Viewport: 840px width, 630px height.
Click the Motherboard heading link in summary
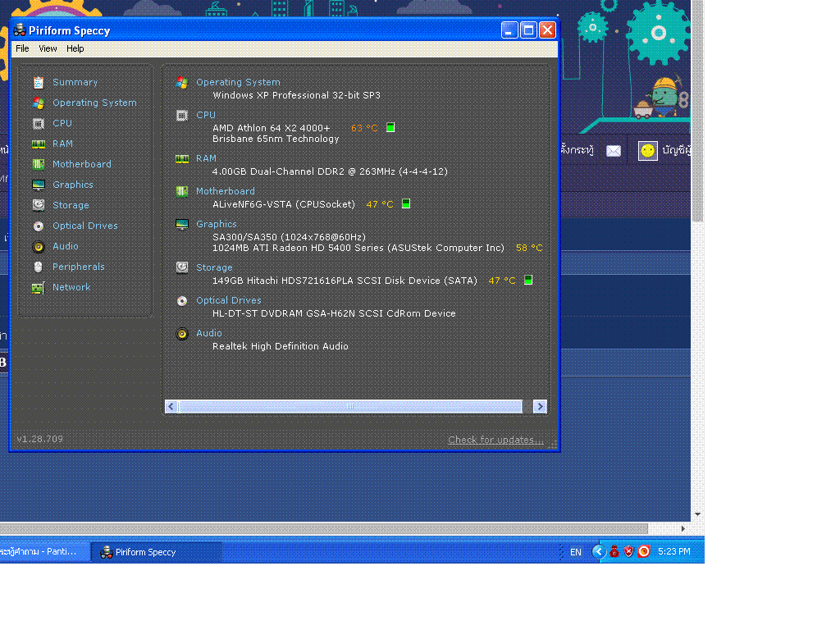pos(226,191)
